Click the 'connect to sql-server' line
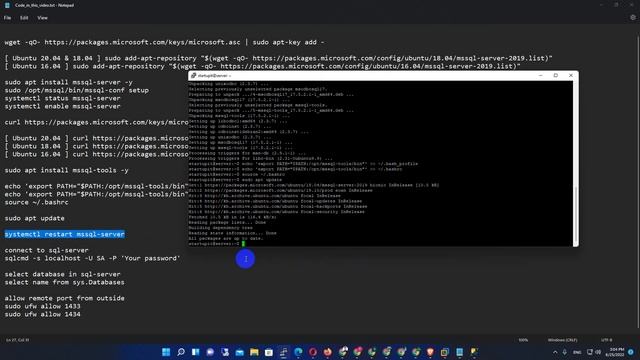 pyautogui.click(x=46, y=250)
